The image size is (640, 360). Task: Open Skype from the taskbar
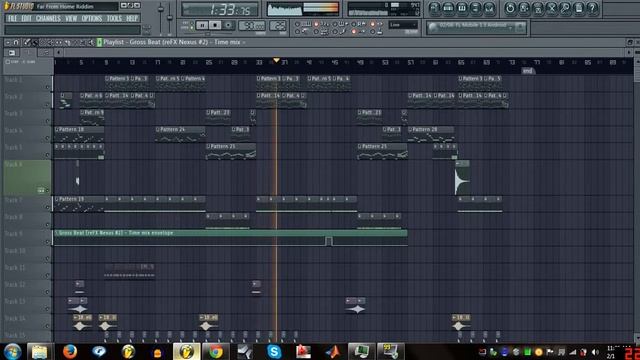pos(274,351)
